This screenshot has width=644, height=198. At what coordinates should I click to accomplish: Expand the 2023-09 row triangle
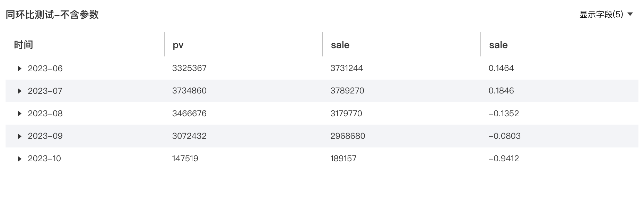coord(20,136)
